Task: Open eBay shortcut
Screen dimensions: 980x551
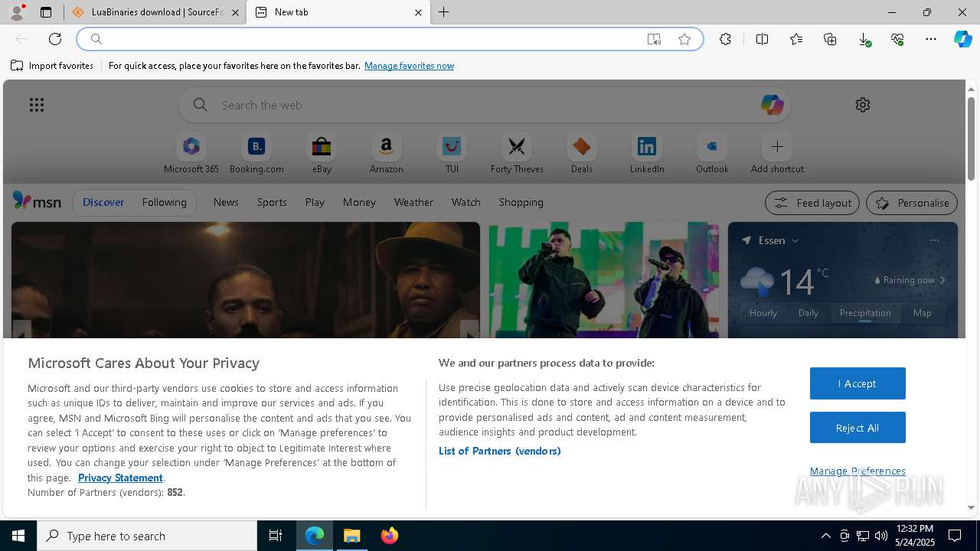Action: pos(322,154)
